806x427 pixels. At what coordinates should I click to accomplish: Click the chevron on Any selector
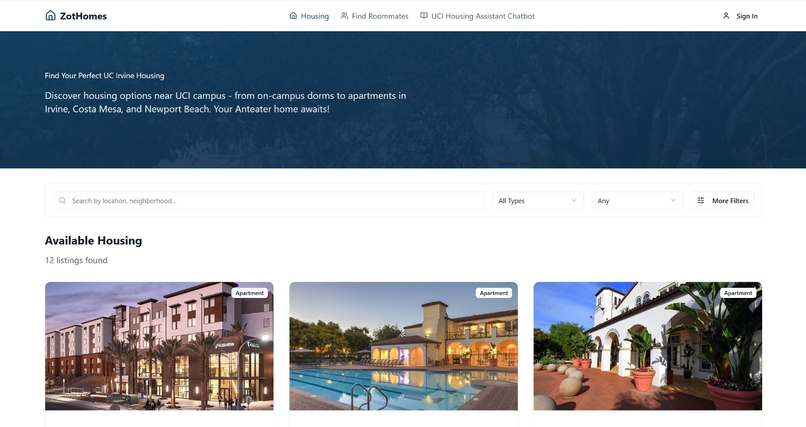tap(673, 200)
